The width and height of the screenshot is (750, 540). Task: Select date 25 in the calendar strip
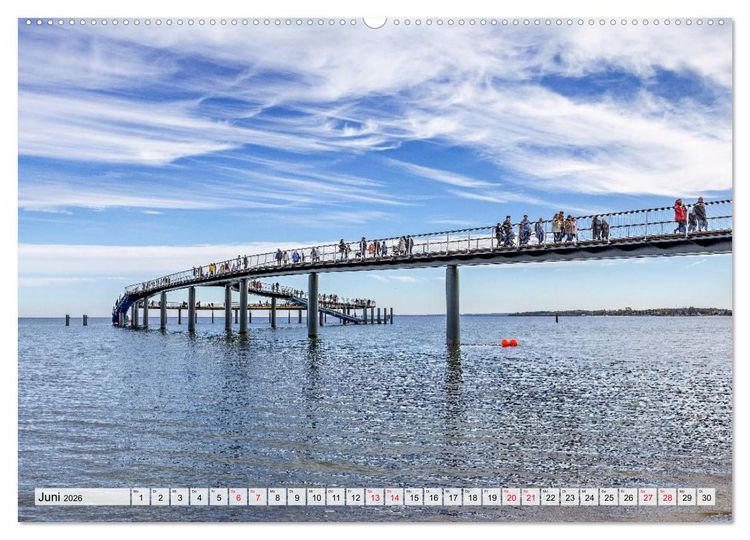tap(609, 497)
